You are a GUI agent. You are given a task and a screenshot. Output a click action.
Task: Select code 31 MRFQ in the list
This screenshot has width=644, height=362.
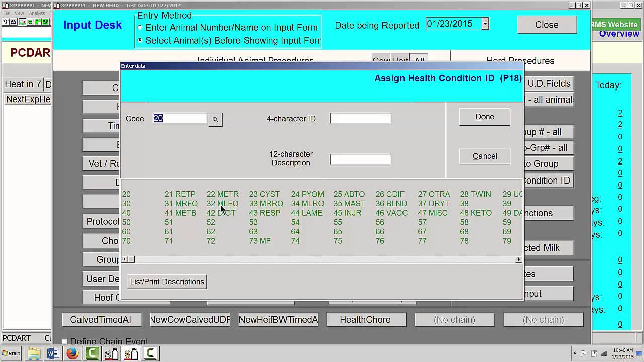tap(181, 204)
